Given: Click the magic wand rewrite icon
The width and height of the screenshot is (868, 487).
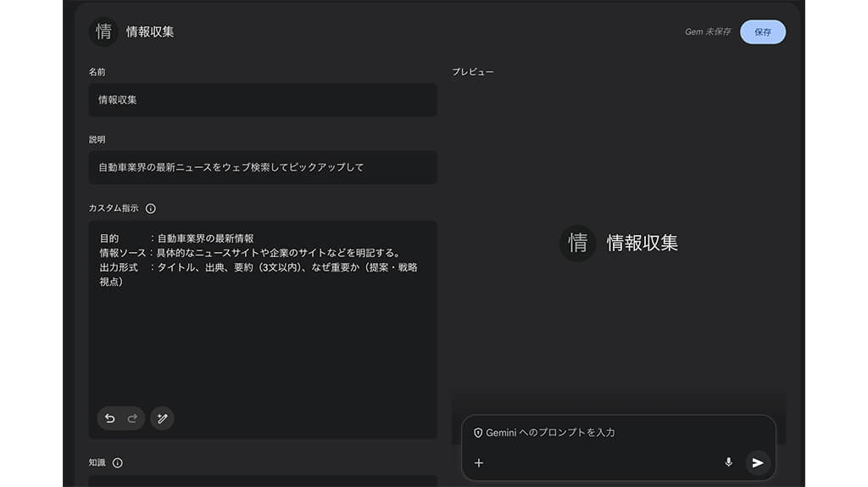Looking at the screenshot, I should [x=162, y=418].
